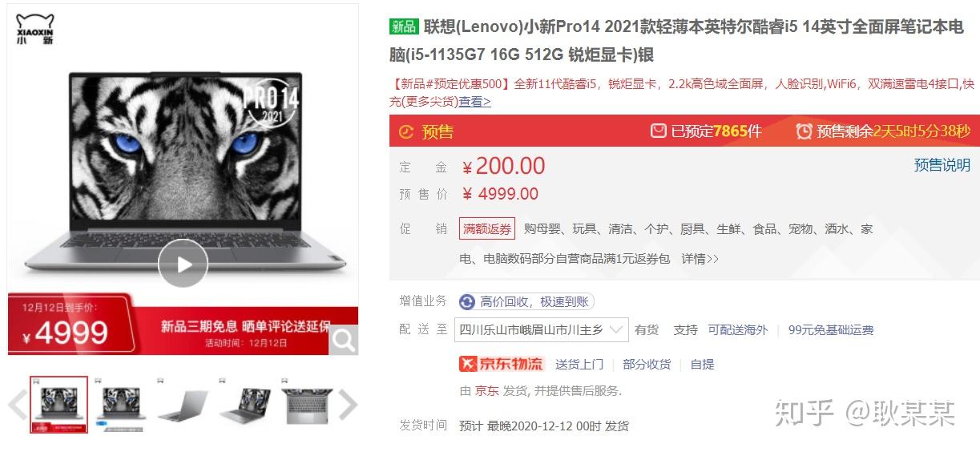This screenshot has width=980, height=452.
Task: Open more deals via 查看> link
Action: coord(474,102)
